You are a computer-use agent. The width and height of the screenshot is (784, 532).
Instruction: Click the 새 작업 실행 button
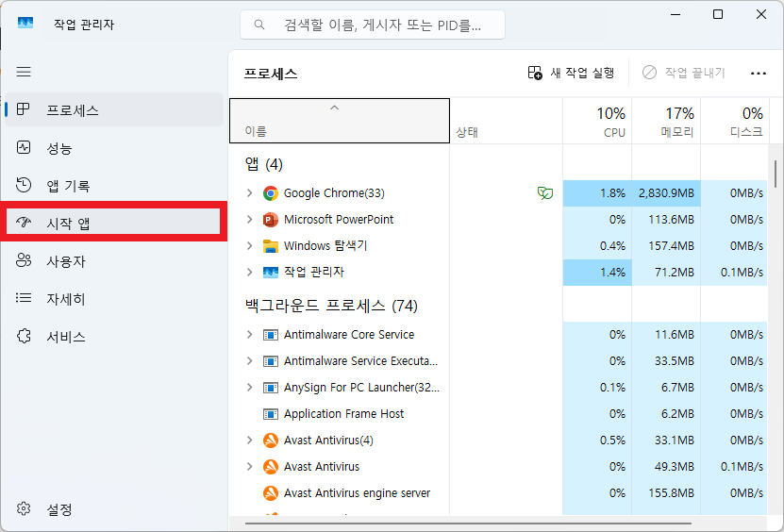[571, 73]
